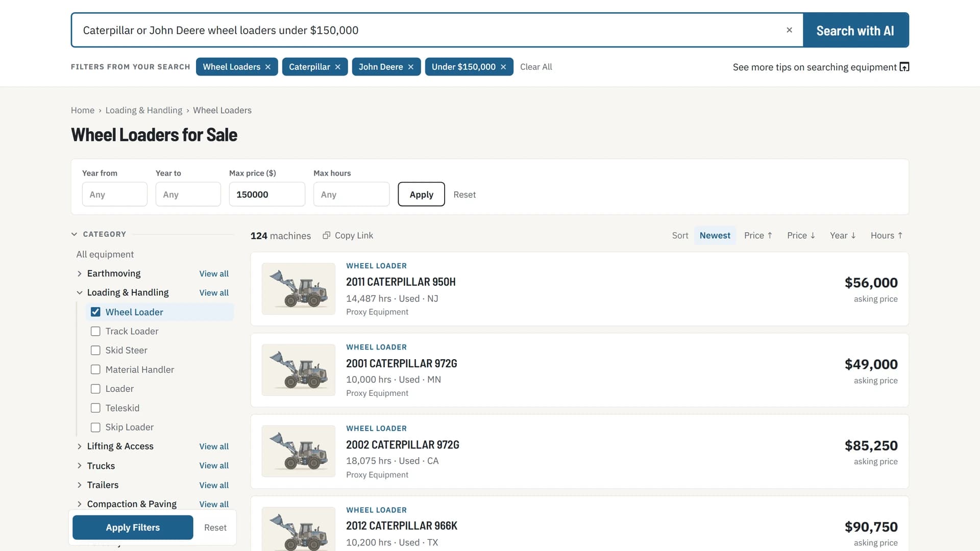Sort results by Newest

click(x=715, y=235)
